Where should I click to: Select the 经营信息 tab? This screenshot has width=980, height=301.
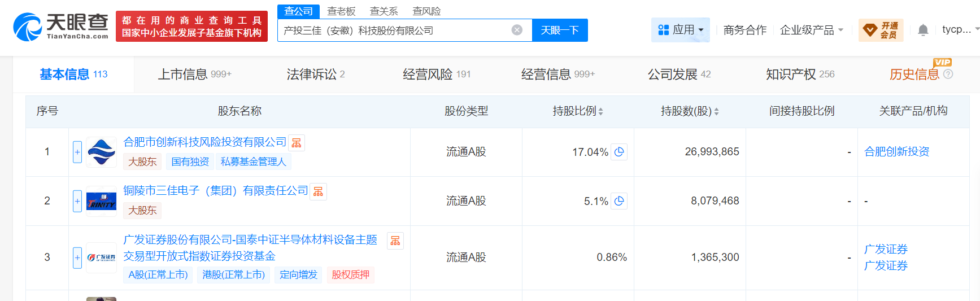558,74
